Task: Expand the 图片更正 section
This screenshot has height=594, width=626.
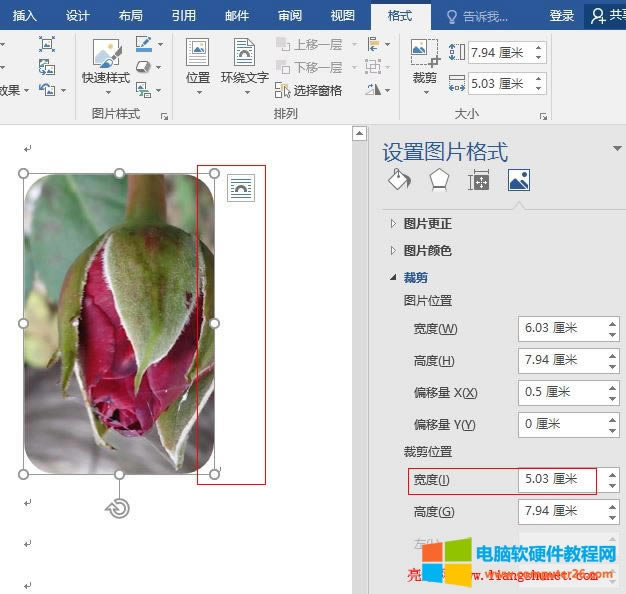Action: pos(427,223)
